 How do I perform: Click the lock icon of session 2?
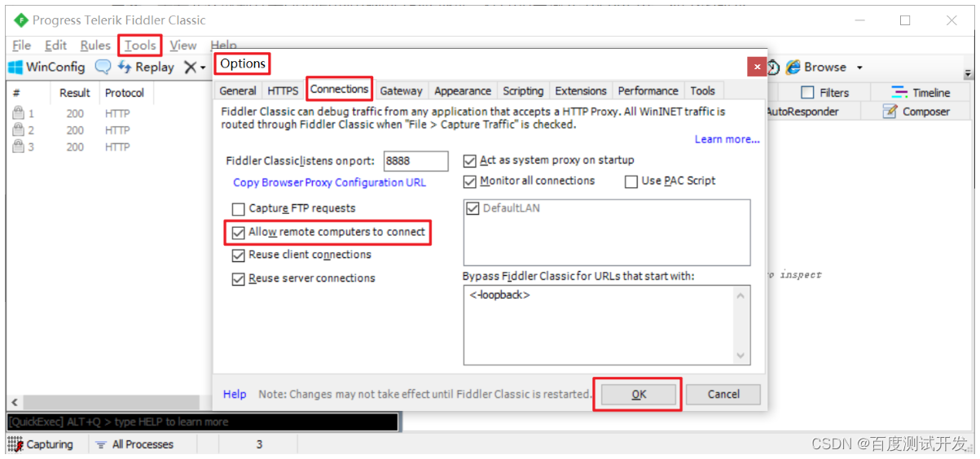coord(18,130)
